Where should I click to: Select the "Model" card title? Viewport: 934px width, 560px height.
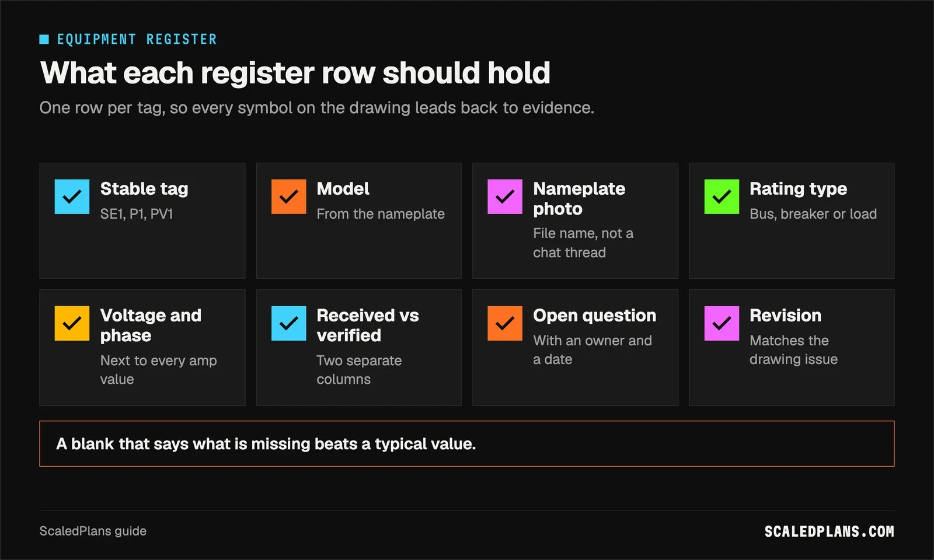[x=343, y=189]
